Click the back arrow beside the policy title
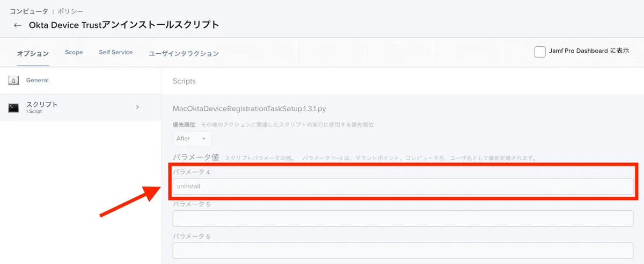Viewport: 644px width, 264px height. (x=18, y=25)
